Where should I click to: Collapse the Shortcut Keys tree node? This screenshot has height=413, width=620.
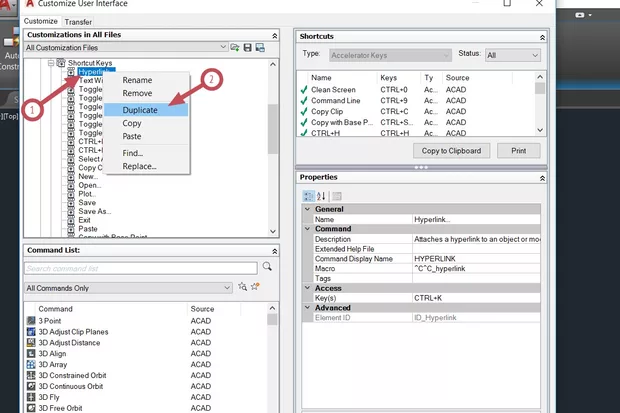click(x=50, y=62)
